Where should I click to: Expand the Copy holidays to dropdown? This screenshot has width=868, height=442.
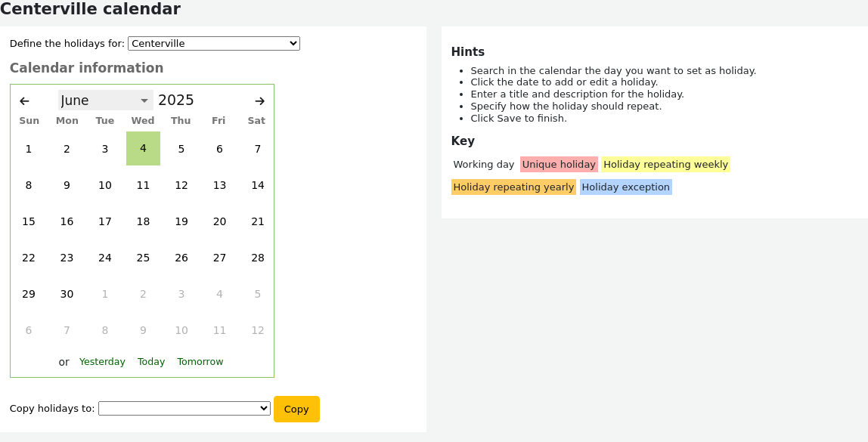(x=184, y=408)
